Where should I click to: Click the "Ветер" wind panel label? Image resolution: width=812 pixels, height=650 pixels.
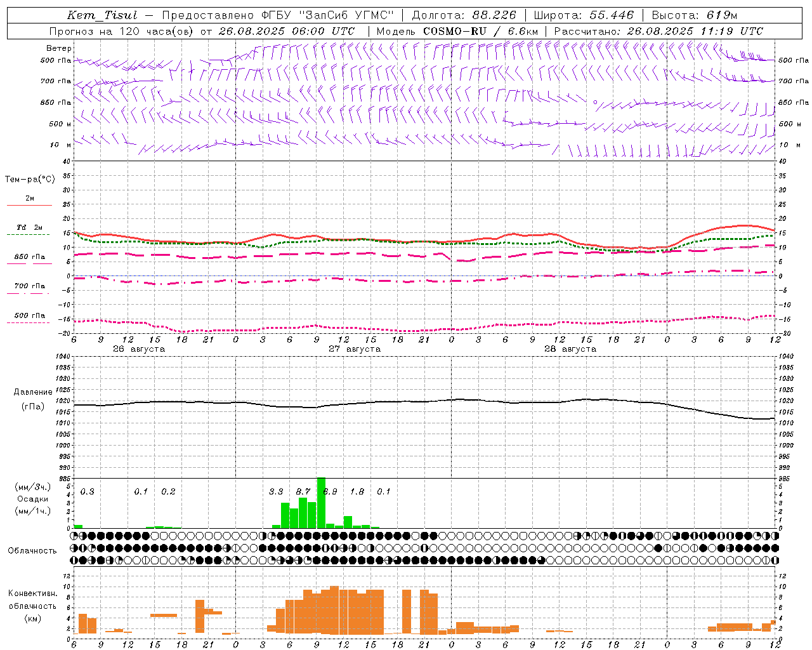pyautogui.click(x=59, y=48)
